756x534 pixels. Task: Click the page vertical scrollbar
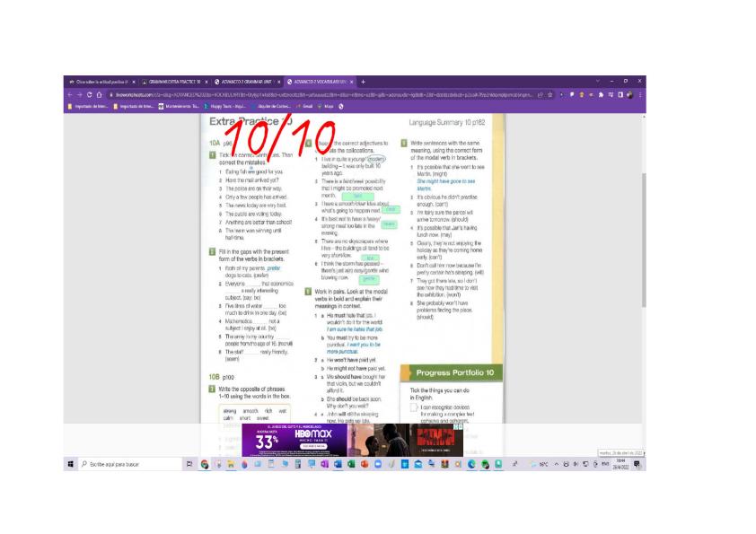(644, 240)
